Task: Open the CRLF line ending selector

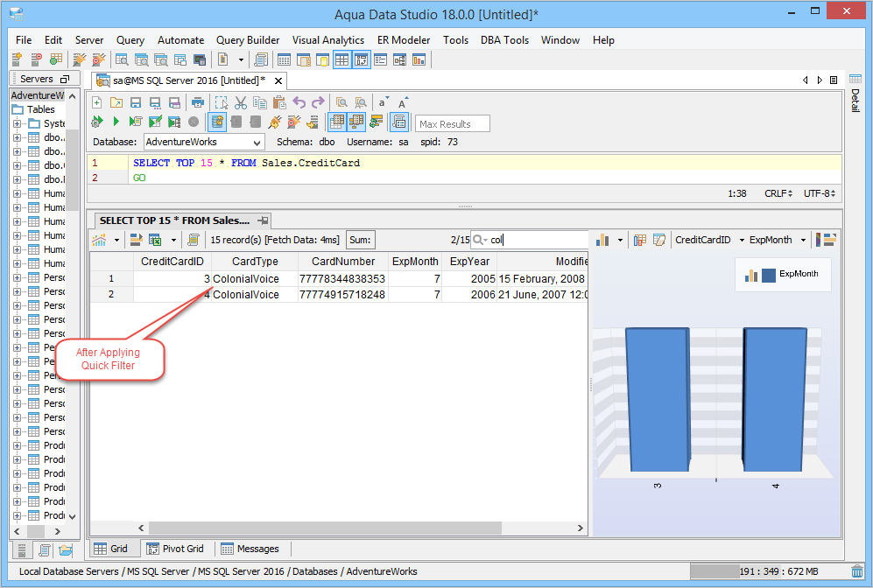Action: (x=778, y=193)
